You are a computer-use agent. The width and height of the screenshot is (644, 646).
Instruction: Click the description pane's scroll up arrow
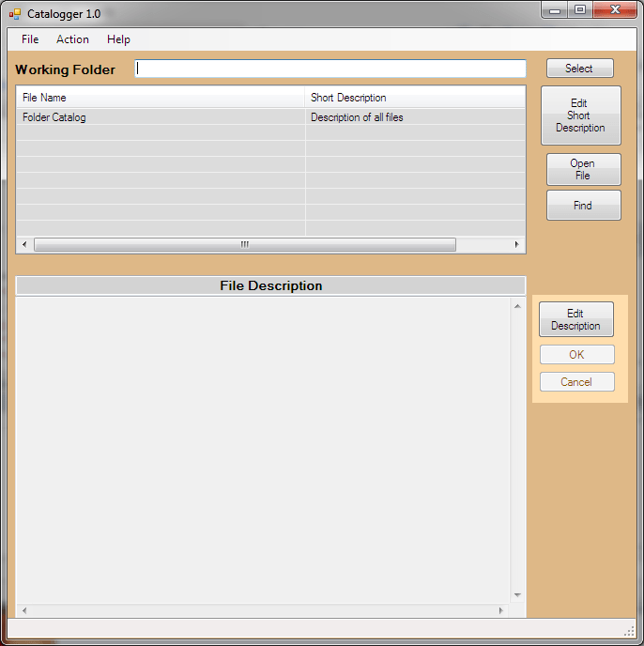[x=516, y=306]
